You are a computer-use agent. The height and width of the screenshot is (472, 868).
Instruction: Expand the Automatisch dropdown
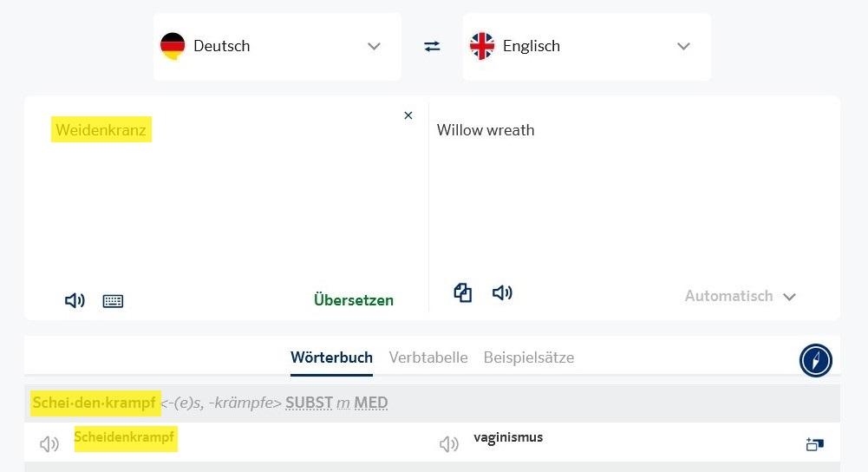pyautogui.click(x=741, y=297)
